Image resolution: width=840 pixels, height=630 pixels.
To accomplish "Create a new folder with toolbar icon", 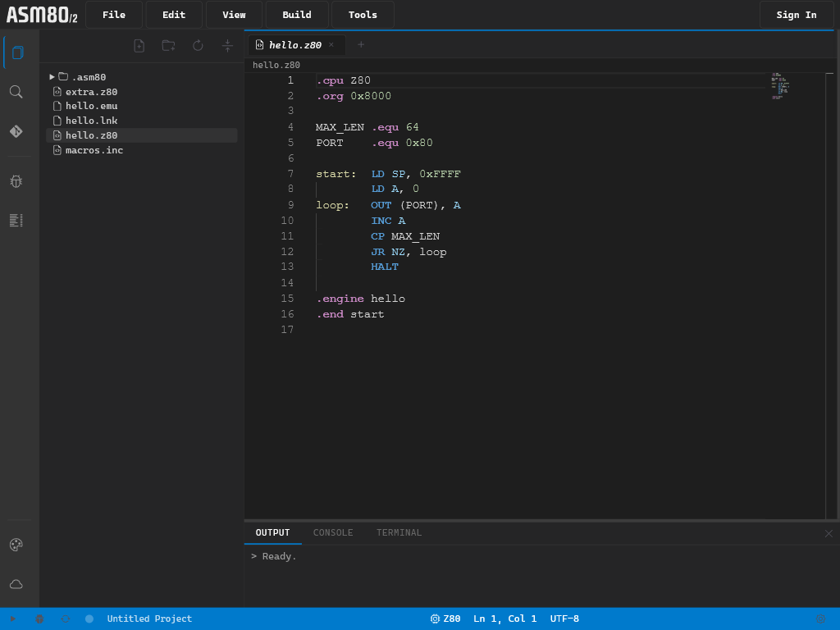I will coord(168,46).
